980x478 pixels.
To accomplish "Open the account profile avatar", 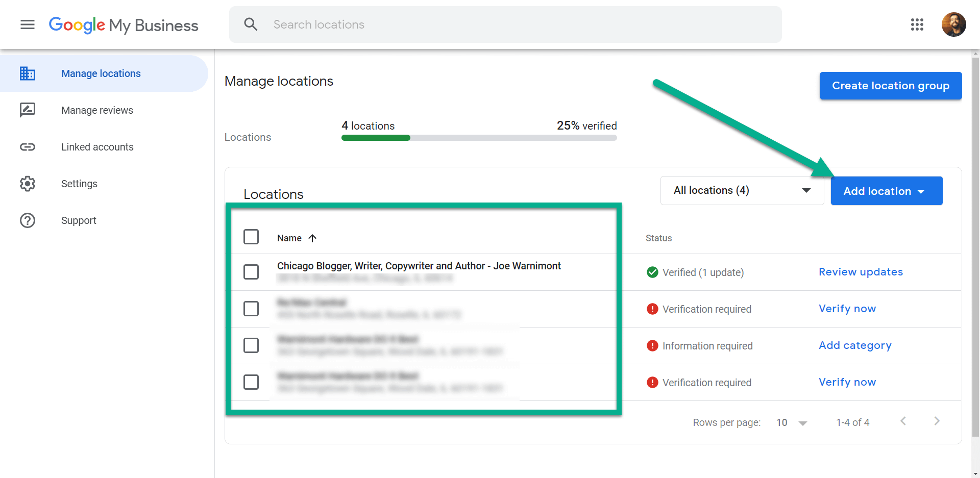I will click(953, 24).
